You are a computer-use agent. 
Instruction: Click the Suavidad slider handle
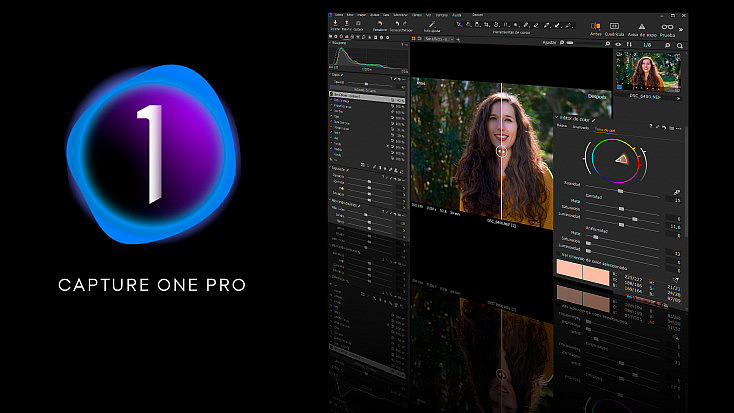(x=620, y=191)
